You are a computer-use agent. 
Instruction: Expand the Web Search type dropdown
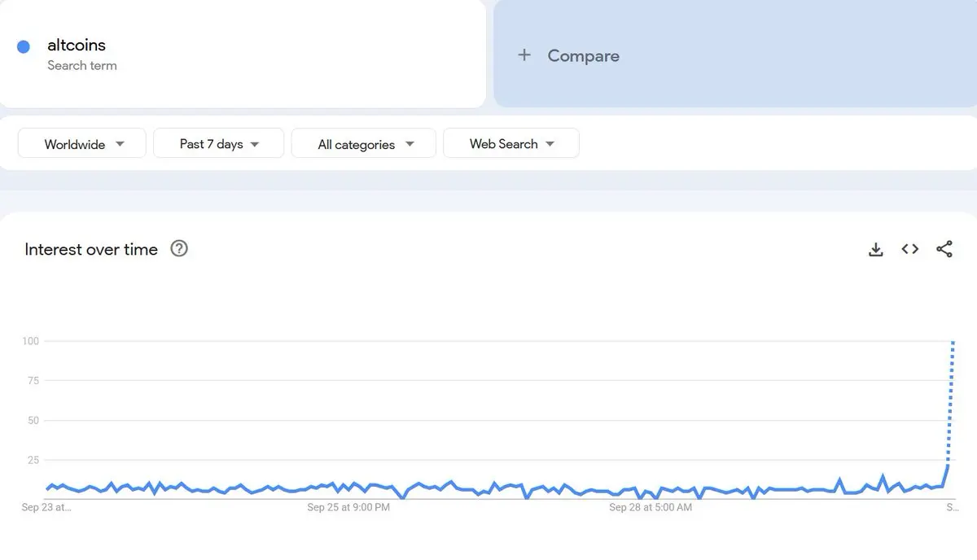pyautogui.click(x=511, y=143)
